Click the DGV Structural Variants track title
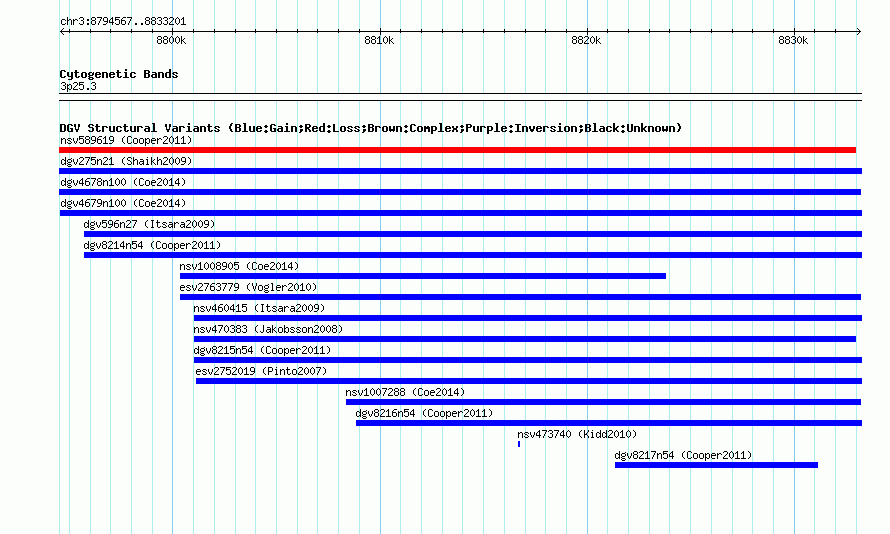The image size is (890, 534). click(x=371, y=128)
